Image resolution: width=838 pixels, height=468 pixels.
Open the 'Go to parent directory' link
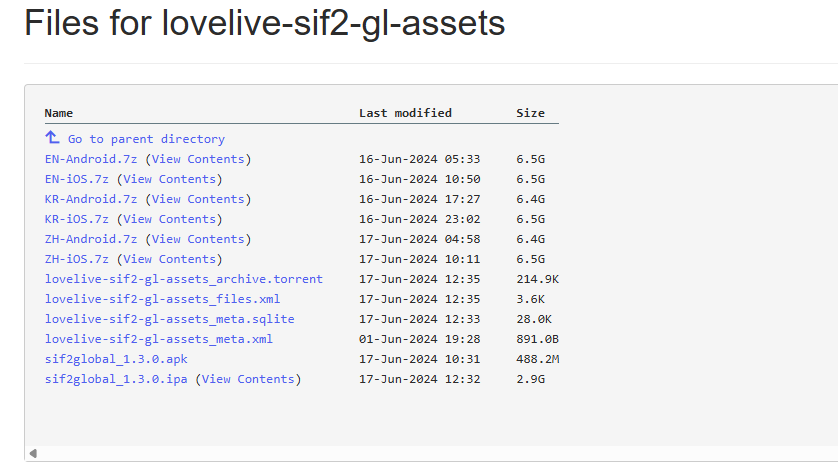point(146,139)
